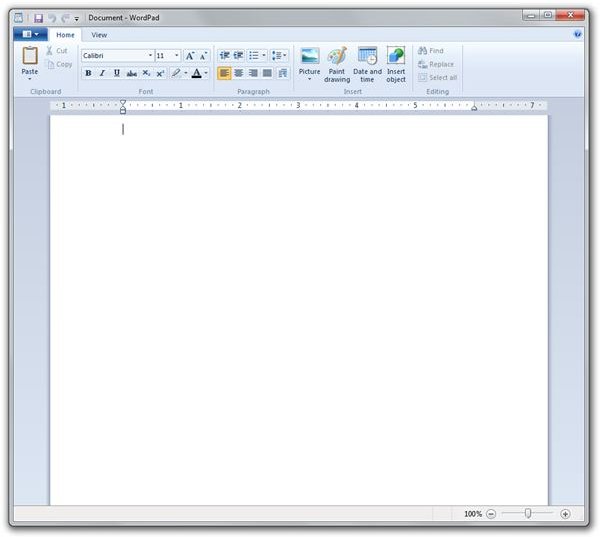600x537 pixels.
Task: Open the list style dropdown arrow
Action: (264, 55)
